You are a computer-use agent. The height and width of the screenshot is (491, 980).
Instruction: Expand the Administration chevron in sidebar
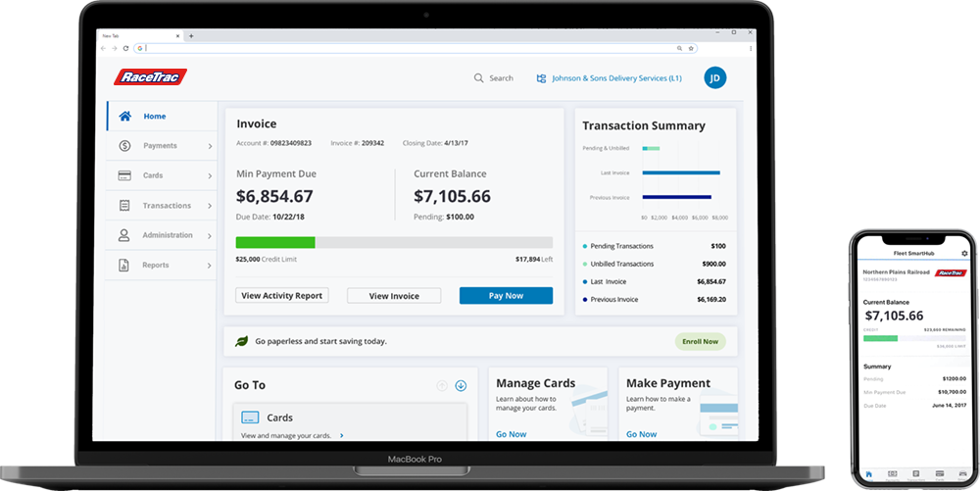click(x=210, y=235)
